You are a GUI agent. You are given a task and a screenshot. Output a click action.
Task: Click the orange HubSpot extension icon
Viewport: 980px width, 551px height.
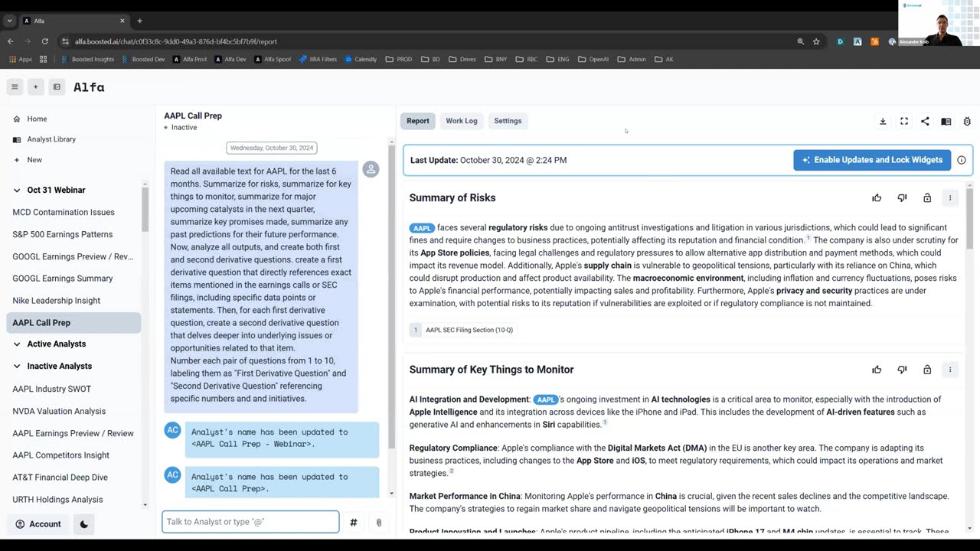874,41
